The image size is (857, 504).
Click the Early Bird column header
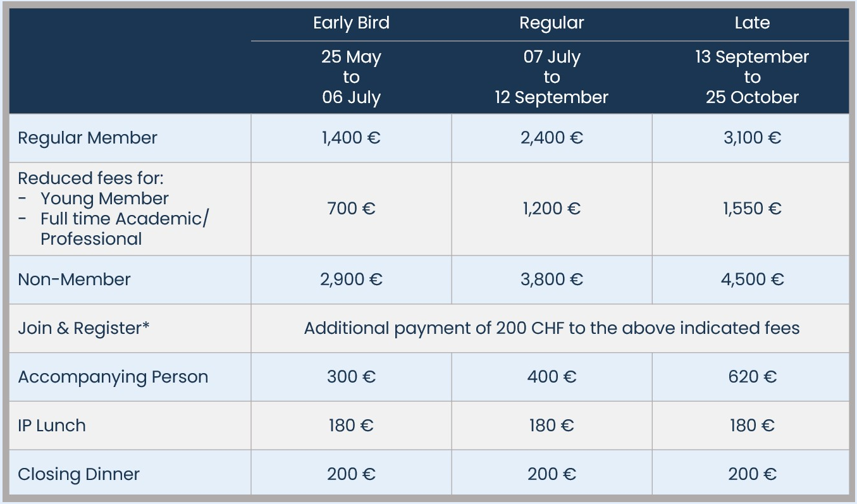point(351,23)
